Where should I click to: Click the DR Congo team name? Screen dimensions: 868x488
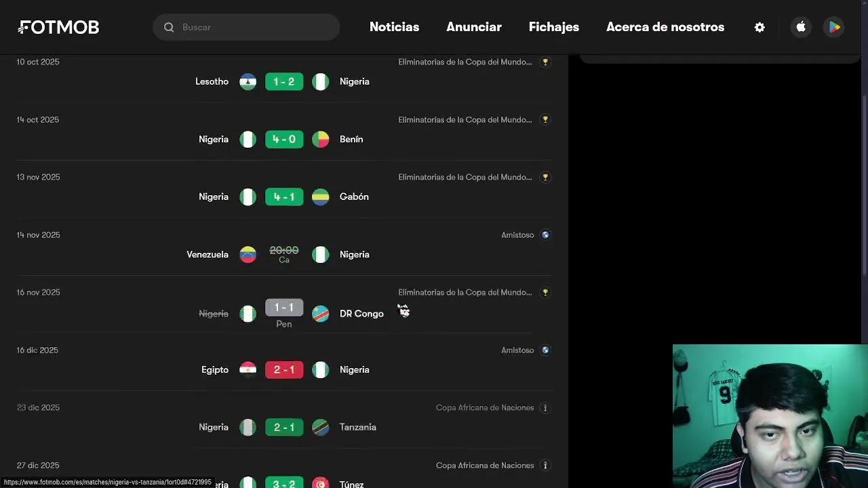361,313
